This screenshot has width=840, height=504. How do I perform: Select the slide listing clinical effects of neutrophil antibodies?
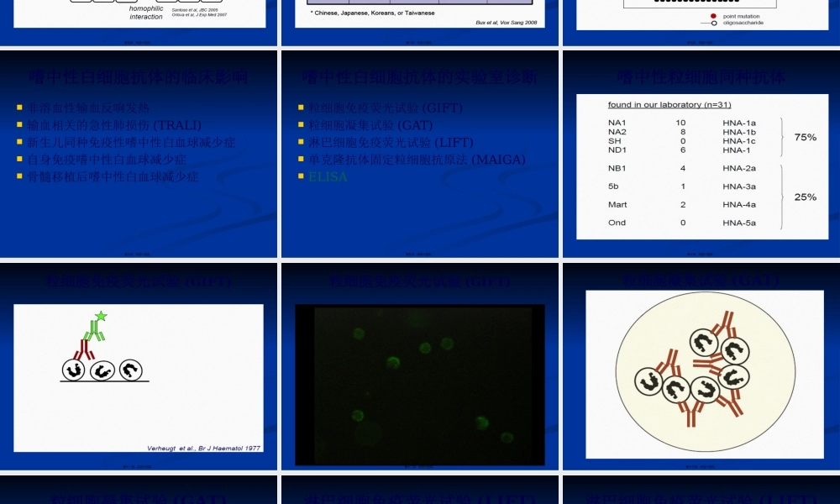pos(138,153)
